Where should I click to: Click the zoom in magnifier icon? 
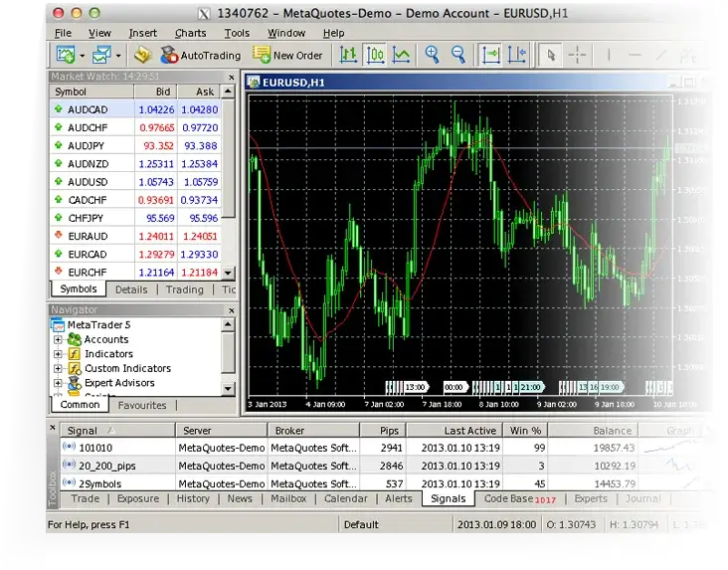click(433, 56)
